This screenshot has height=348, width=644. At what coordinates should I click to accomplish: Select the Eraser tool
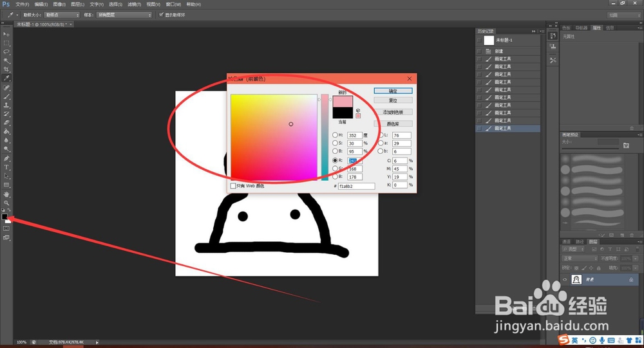[x=6, y=123]
